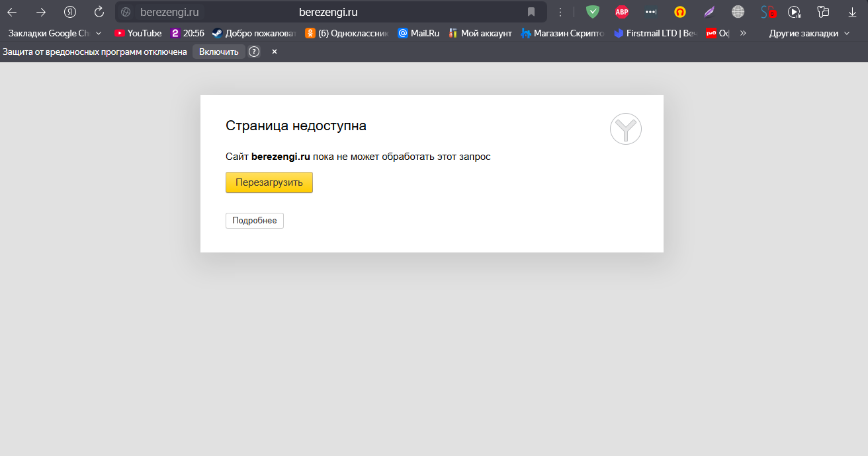
Task: Open the YouTube bookmark
Action: pyautogui.click(x=138, y=33)
